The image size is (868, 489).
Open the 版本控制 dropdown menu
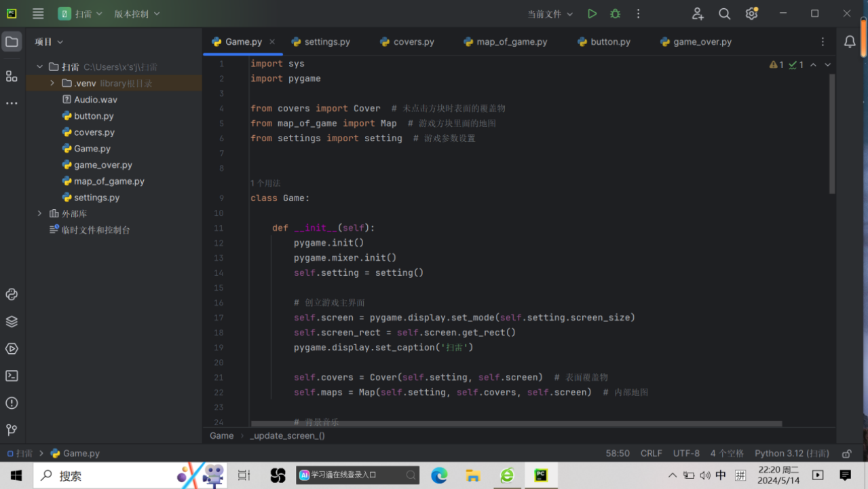(x=136, y=14)
